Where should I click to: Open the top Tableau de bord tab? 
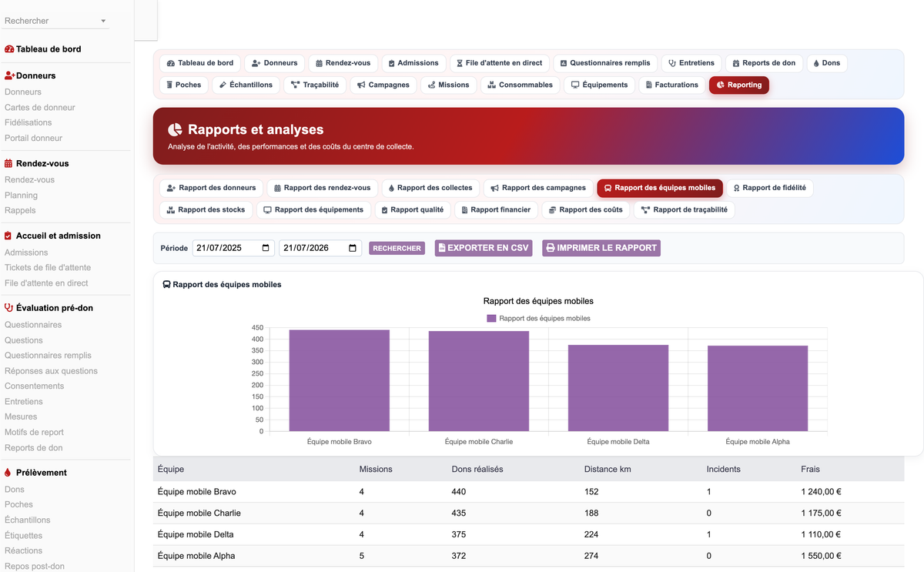[200, 63]
